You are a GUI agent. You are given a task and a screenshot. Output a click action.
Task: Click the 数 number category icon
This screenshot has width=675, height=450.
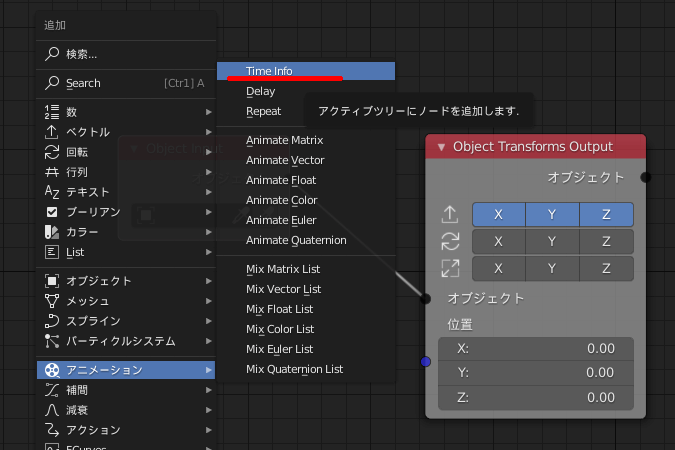tap(52, 112)
